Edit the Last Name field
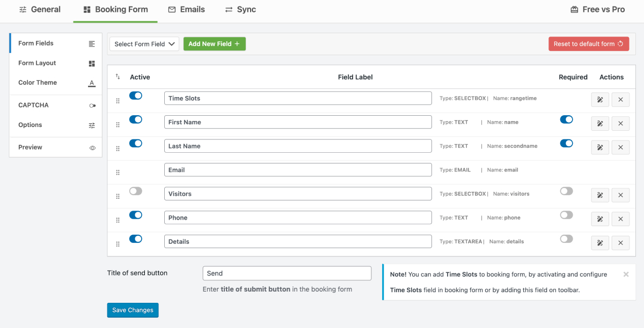The width and height of the screenshot is (644, 328). point(600,147)
